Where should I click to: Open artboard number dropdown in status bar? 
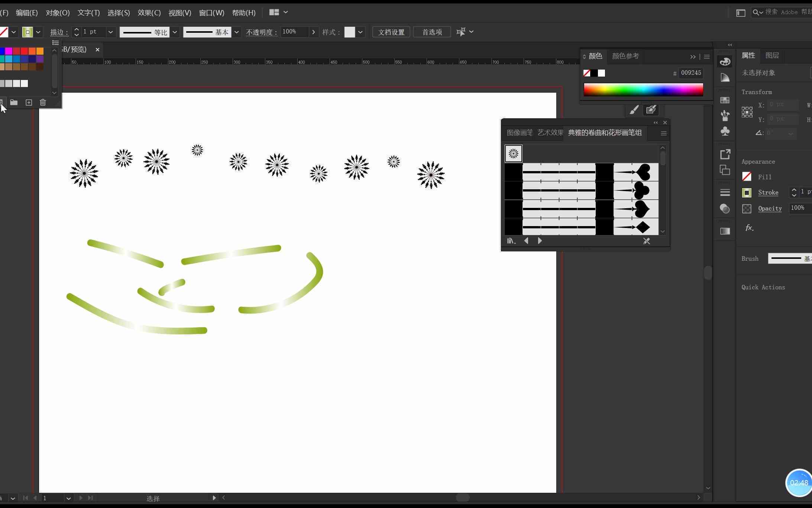pos(68,498)
